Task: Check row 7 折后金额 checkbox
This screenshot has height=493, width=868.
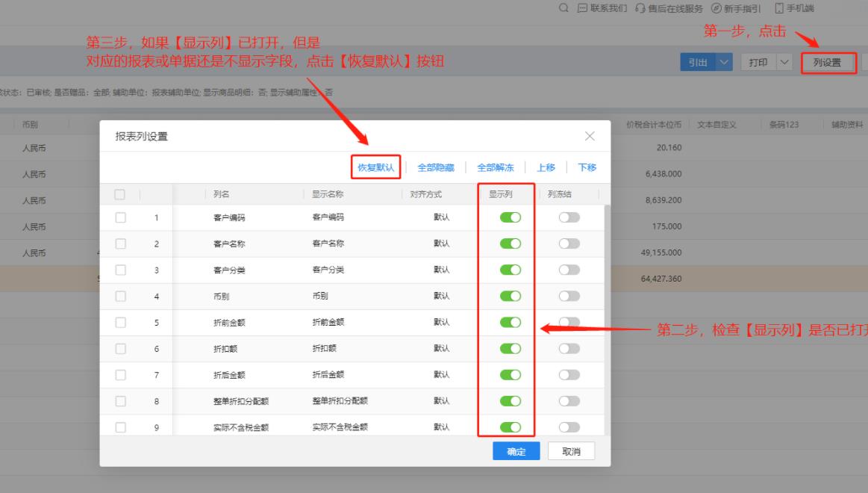Action: coord(120,375)
